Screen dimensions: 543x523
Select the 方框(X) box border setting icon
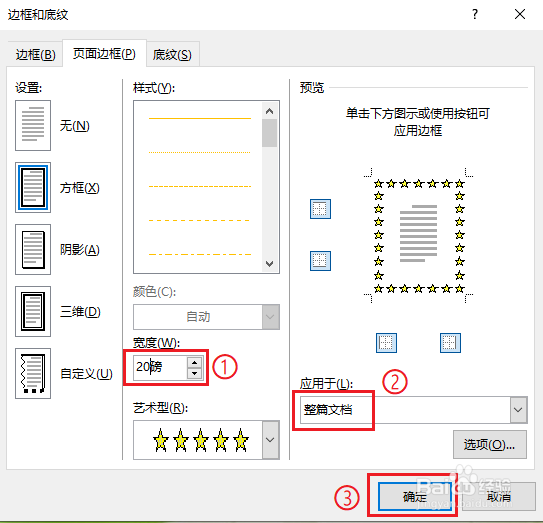(x=33, y=187)
